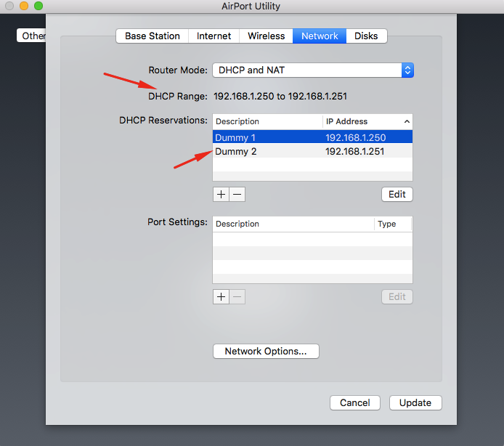Select the Dummy 2 reservation row
This screenshot has width=504, height=446.
point(312,151)
